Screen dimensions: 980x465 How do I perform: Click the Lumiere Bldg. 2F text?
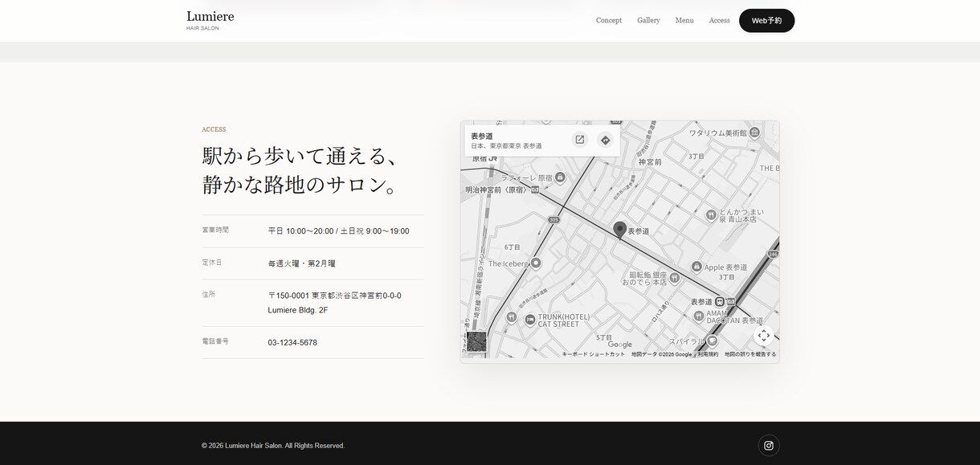298,310
